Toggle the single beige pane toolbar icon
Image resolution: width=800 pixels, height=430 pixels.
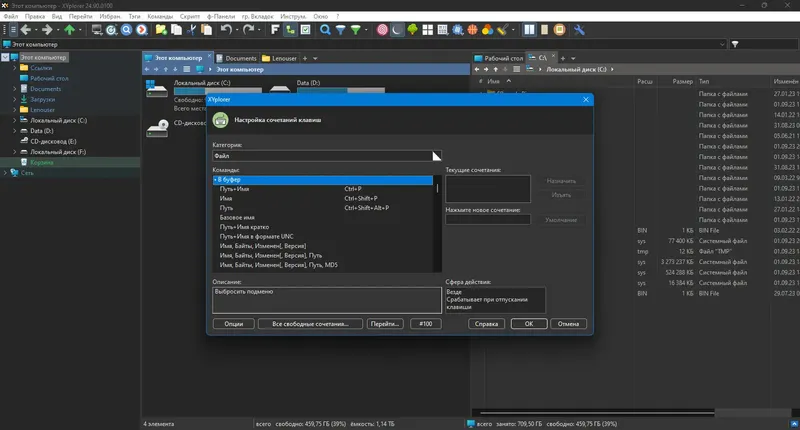tap(544, 30)
